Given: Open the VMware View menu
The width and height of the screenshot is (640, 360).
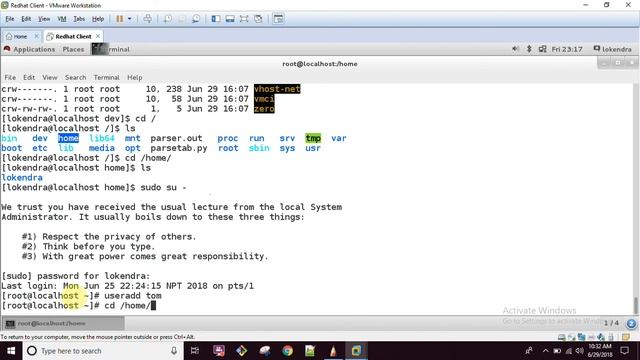Looking at the screenshot, I should [x=44, y=19].
